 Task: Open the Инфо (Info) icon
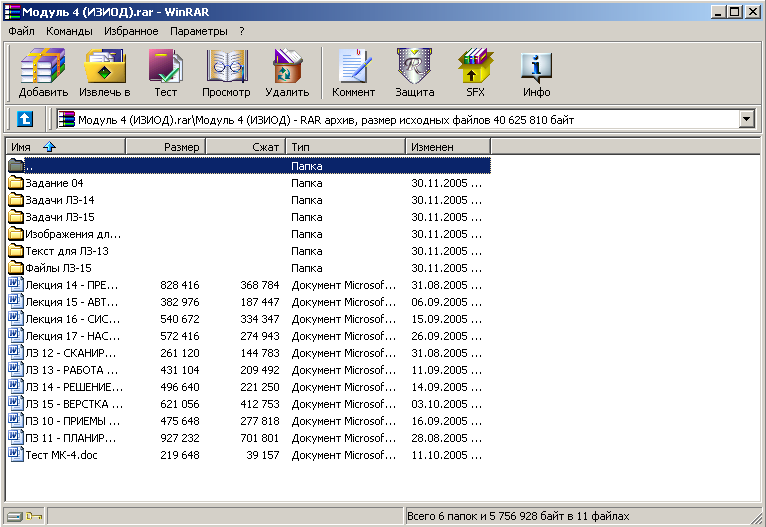click(536, 68)
